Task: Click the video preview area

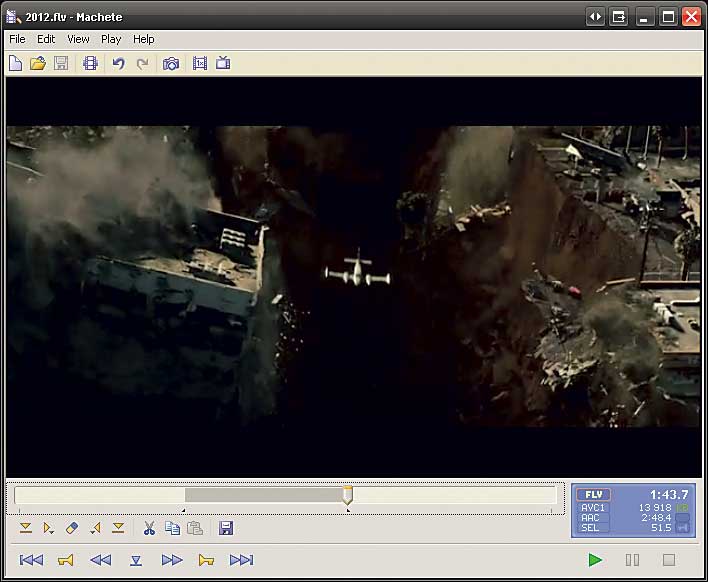Action: [354, 277]
